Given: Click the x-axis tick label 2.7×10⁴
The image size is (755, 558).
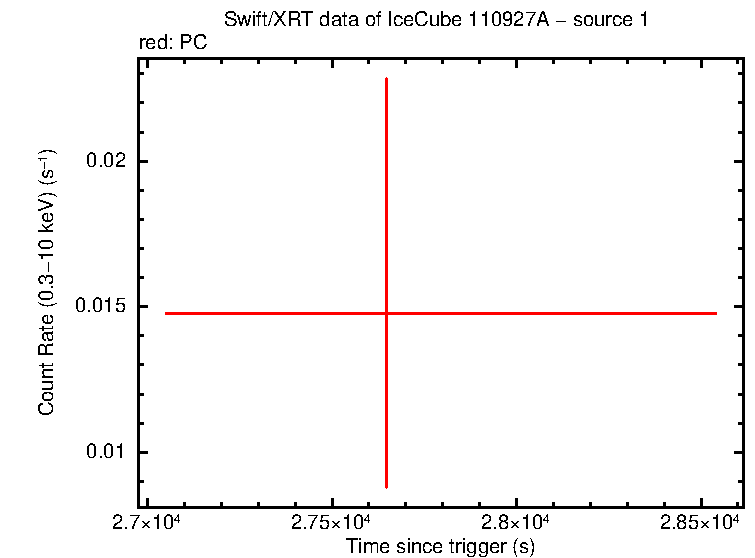Looking at the screenshot, I should pyautogui.click(x=146, y=522).
